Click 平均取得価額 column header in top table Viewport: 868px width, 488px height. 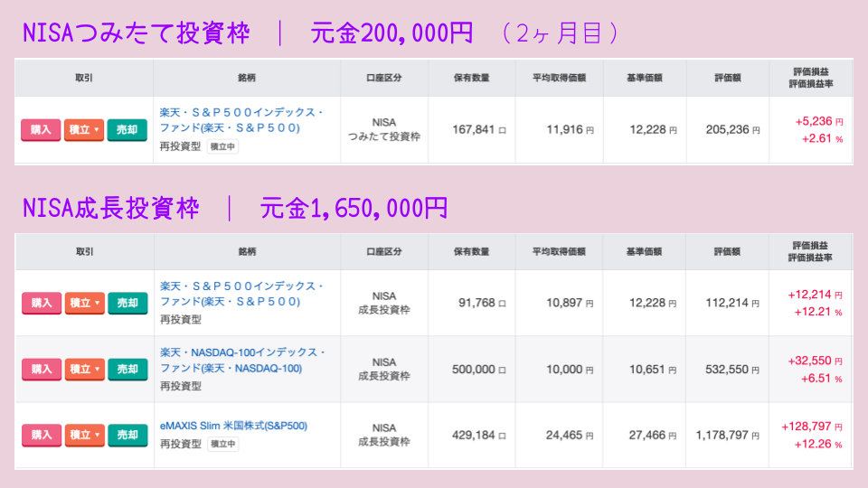pyautogui.click(x=559, y=78)
